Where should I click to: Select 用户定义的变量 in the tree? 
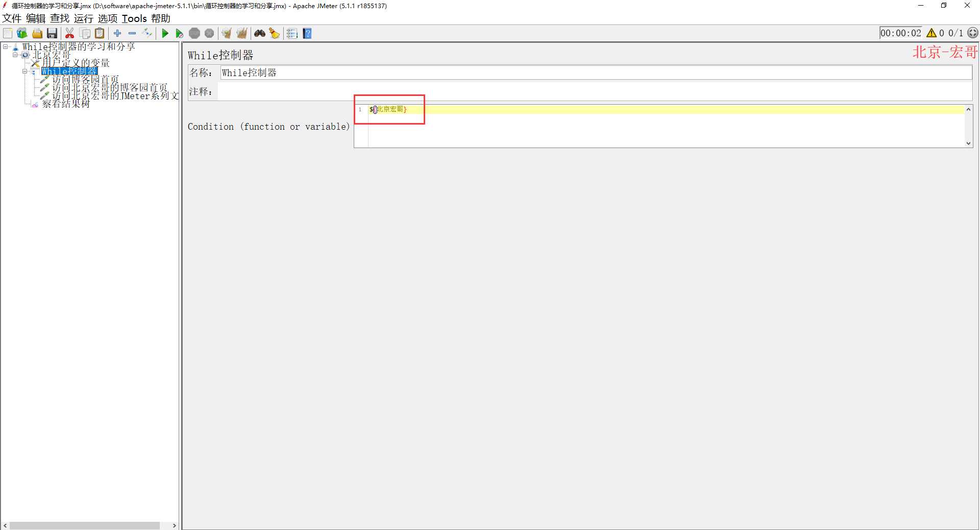pos(76,63)
